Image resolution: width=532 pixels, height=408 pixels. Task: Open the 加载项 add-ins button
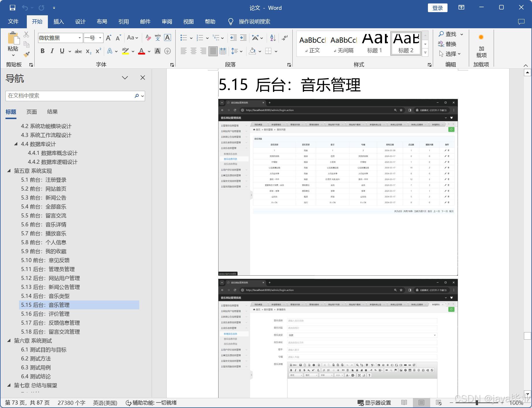click(x=481, y=46)
